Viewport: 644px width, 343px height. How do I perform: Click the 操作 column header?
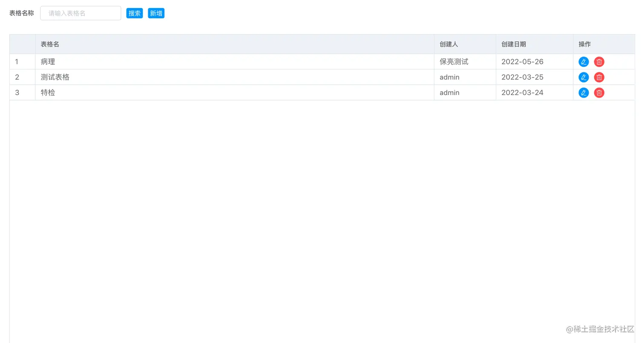point(604,44)
